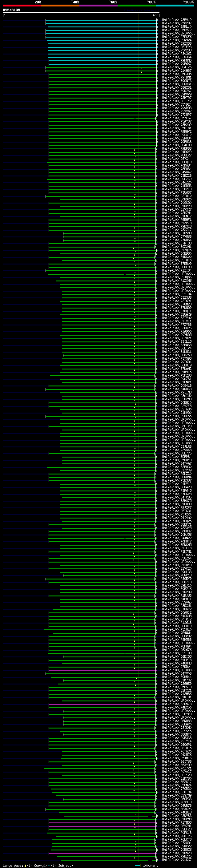Image resolution: width=197 pixels, height=868 pixels.
Task: Click hit UniRef100_A9DPB8
Action: [177, 149]
